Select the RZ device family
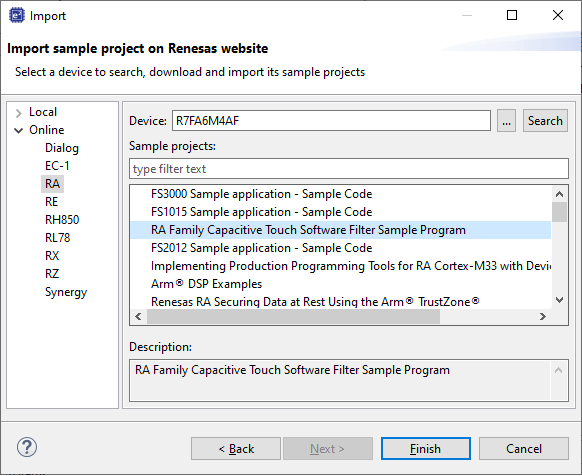582x476 pixels. tap(52, 274)
